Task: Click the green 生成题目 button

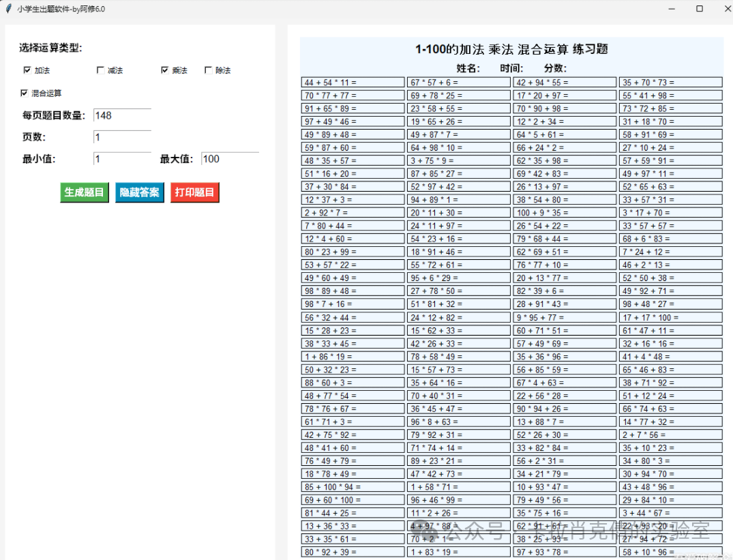Action: click(83, 192)
